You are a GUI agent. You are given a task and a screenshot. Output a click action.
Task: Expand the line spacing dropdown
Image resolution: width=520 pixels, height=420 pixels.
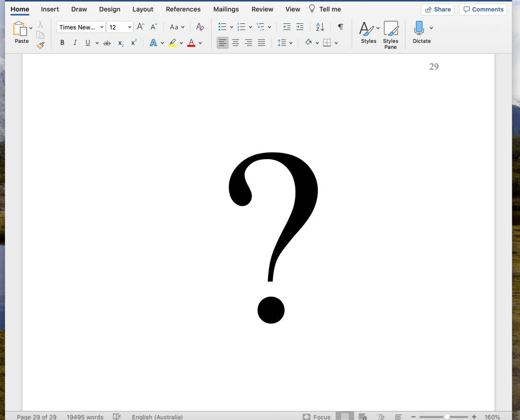pyautogui.click(x=291, y=43)
